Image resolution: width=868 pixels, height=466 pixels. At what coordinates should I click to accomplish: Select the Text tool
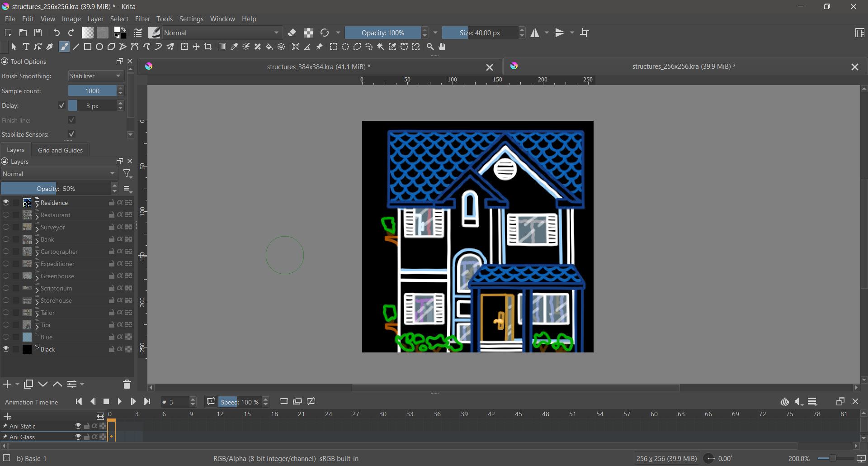click(x=26, y=47)
